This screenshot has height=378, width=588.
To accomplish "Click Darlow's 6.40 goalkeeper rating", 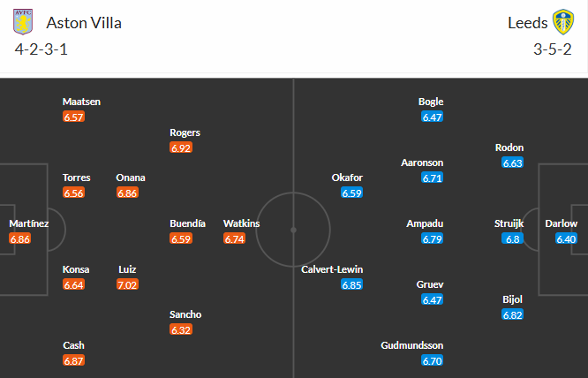I will click(567, 238).
